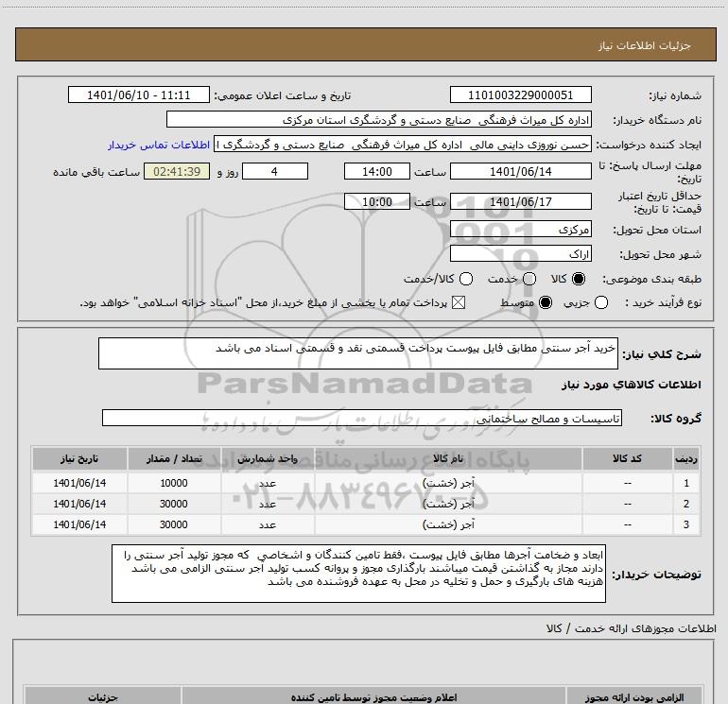Choose the جزیی purchase type radio
The image size is (728, 704).
(x=601, y=303)
